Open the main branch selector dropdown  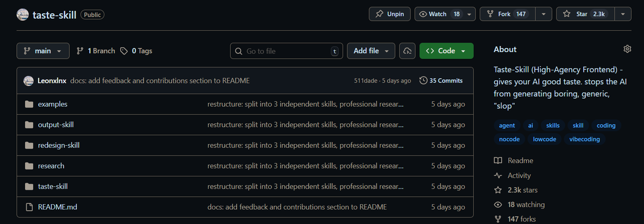tap(43, 51)
